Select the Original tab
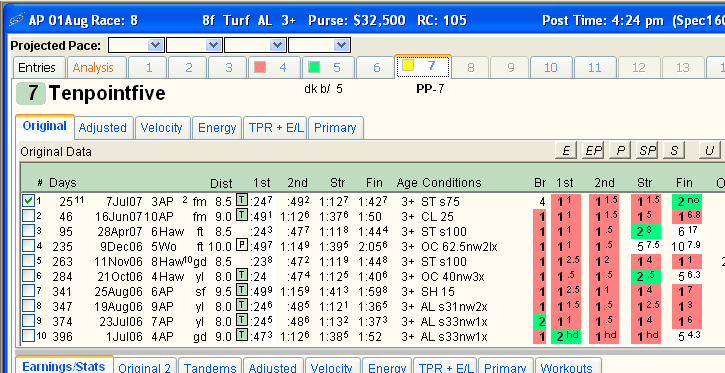This screenshot has height=373, width=725. pyautogui.click(x=45, y=126)
